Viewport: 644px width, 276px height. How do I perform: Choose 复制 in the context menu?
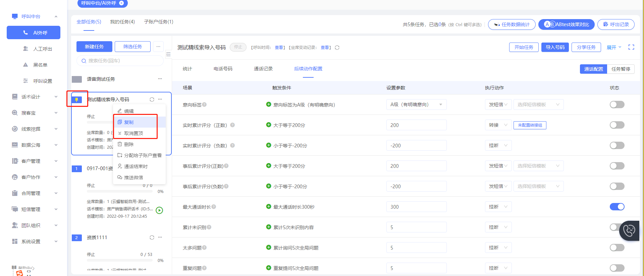(x=140, y=122)
